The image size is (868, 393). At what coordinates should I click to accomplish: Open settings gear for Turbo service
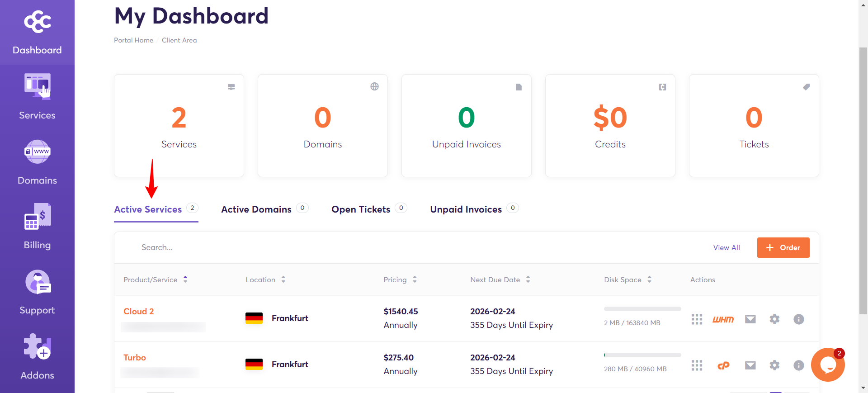[x=774, y=365]
